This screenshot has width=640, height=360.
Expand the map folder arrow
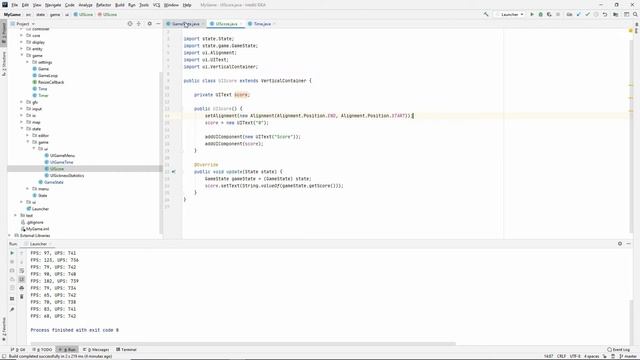(22, 122)
